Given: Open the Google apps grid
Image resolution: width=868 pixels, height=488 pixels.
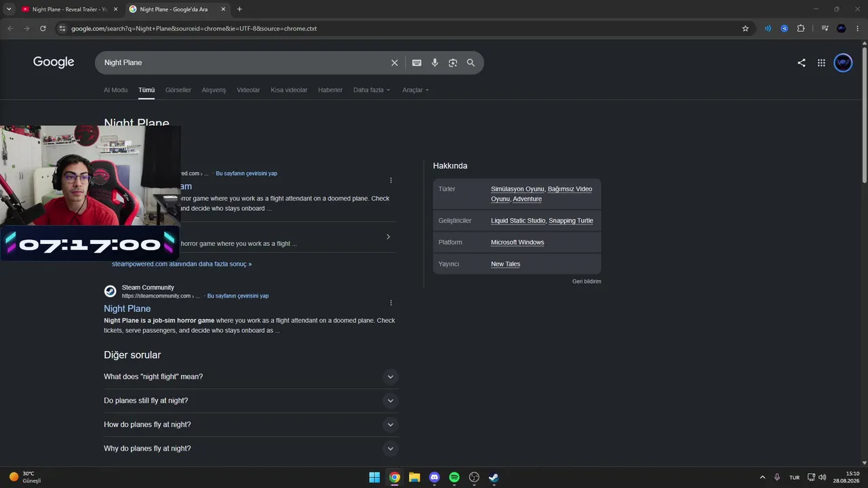Looking at the screenshot, I should point(821,62).
